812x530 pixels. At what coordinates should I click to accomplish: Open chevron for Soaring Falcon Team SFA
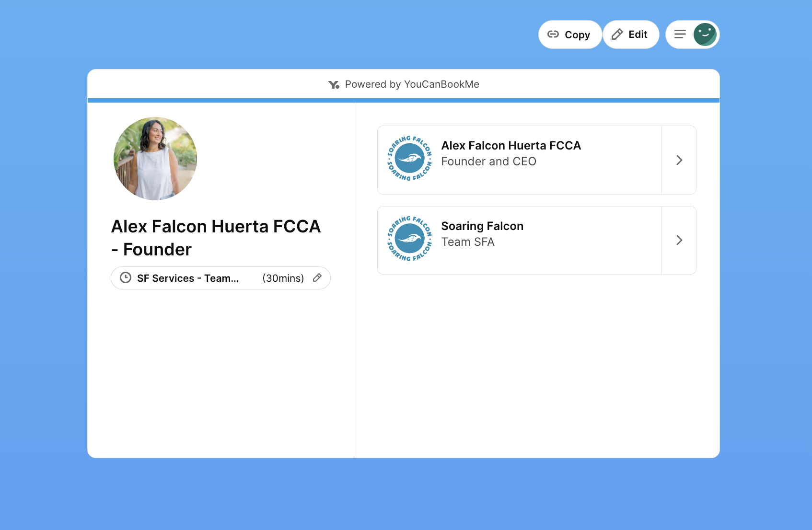point(679,240)
